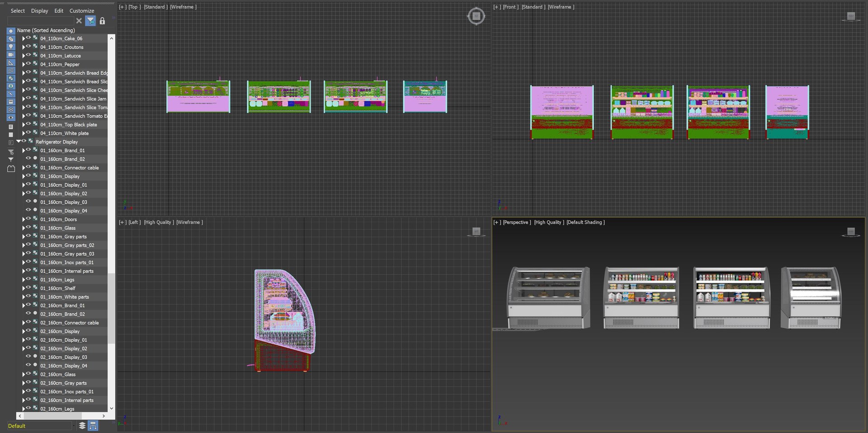Click the scroll-down arrow of the object list
Screen dimensions: 868x433
[111, 408]
